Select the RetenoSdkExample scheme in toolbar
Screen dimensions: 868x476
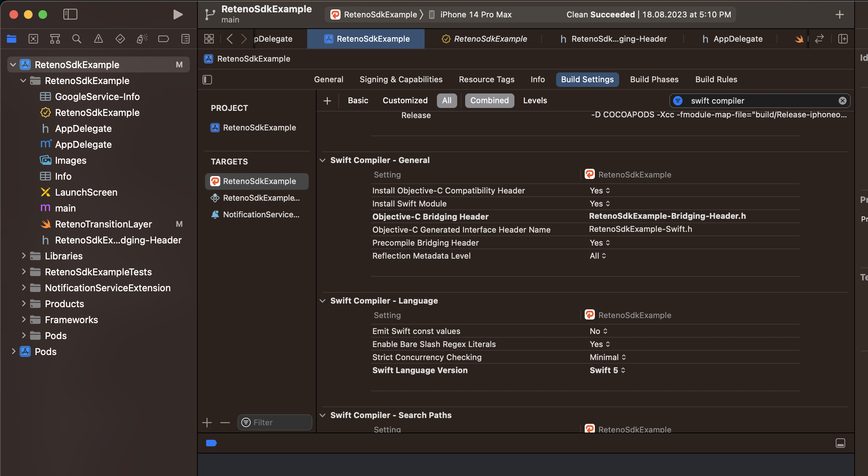374,14
